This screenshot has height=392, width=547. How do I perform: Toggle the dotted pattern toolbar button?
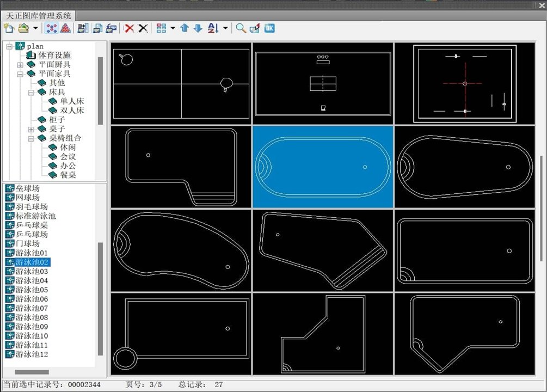[x=52, y=28]
